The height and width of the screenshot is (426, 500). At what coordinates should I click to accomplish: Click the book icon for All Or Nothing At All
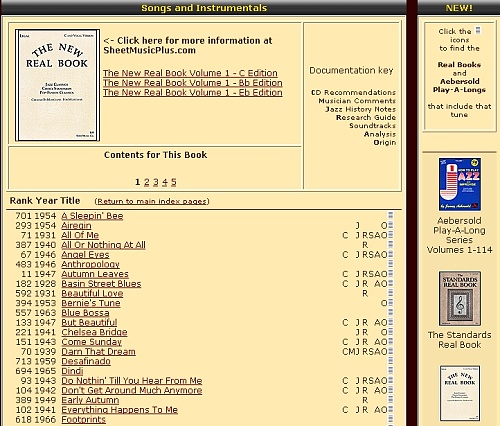(391, 245)
